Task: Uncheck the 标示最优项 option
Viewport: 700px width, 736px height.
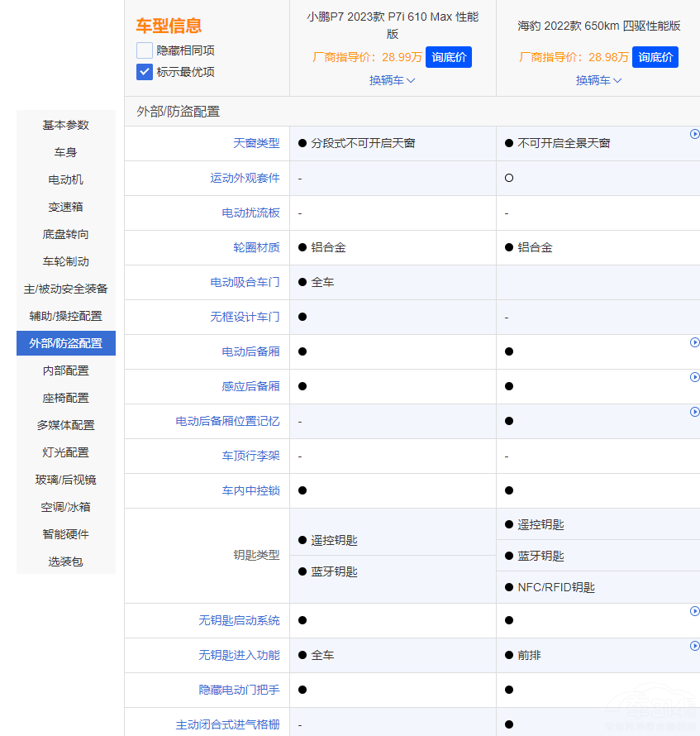Action: pos(144,71)
